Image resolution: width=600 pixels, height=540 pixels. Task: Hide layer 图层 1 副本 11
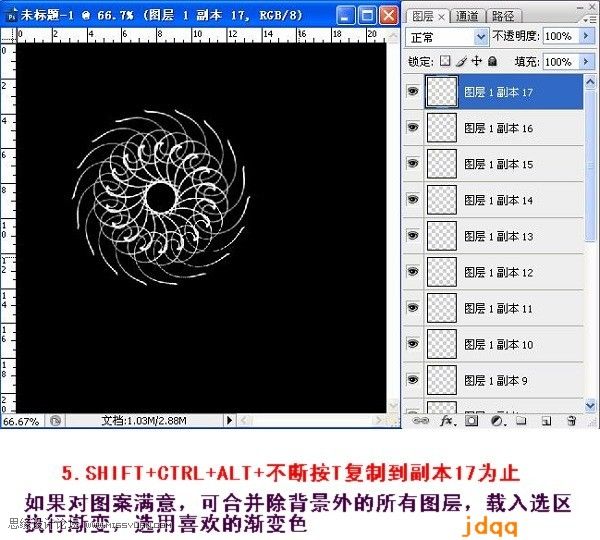click(x=412, y=308)
